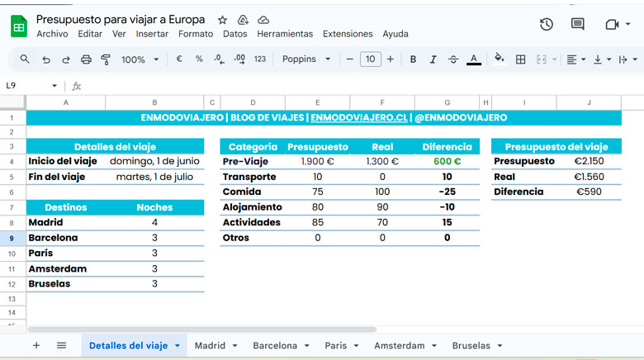Screen dimensions: 644x360
Task: Expand the merge cells options arrow
Action: pyautogui.click(x=555, y=59)
